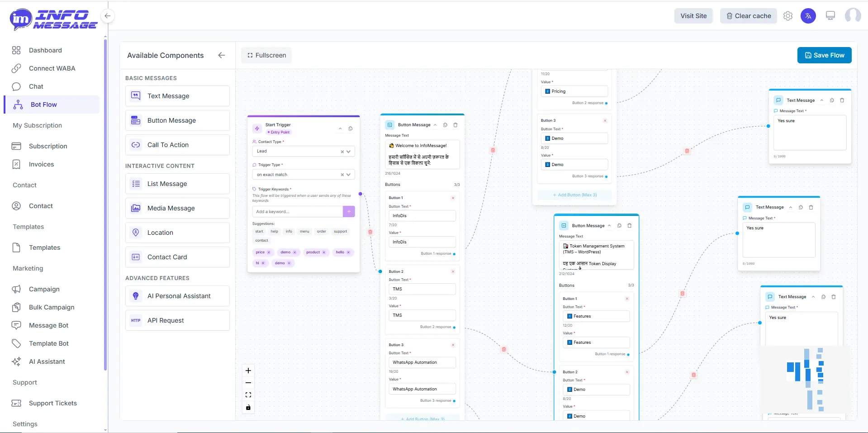The width and height of the screenshot is (868, 433).
Task: Click the fit view canvas control
Action: coord(248,395)
